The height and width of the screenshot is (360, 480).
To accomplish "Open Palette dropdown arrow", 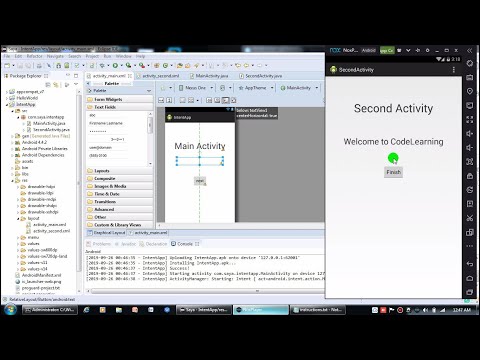I will coord(149,91).
